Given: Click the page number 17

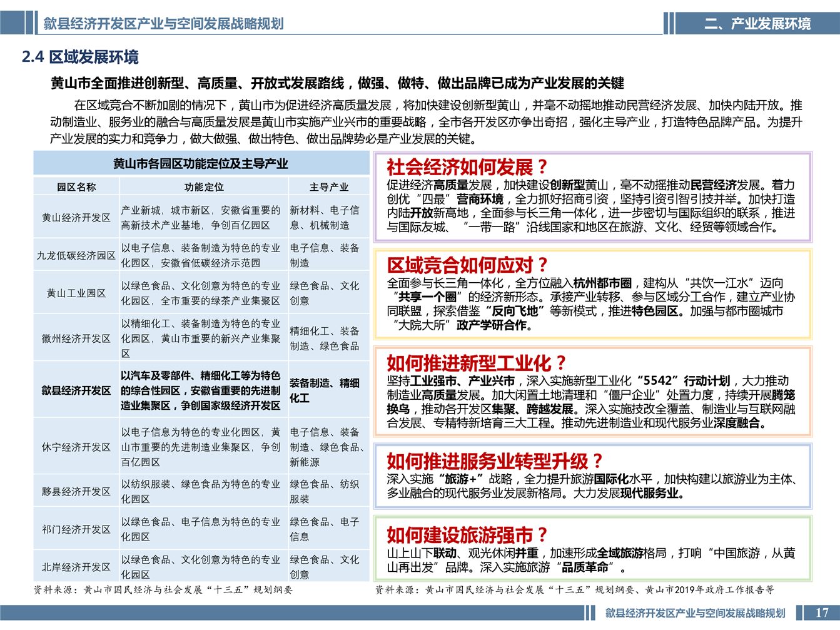Looking at the screenshot, I should pyautogui.click(x=822, y=613).
